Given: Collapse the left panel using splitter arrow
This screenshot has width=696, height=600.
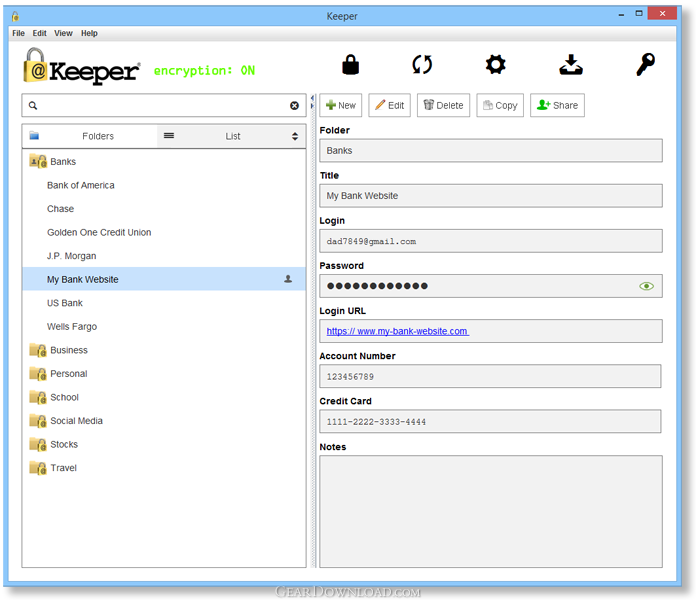Looking at the screenshot, I should tap(312, 98).
